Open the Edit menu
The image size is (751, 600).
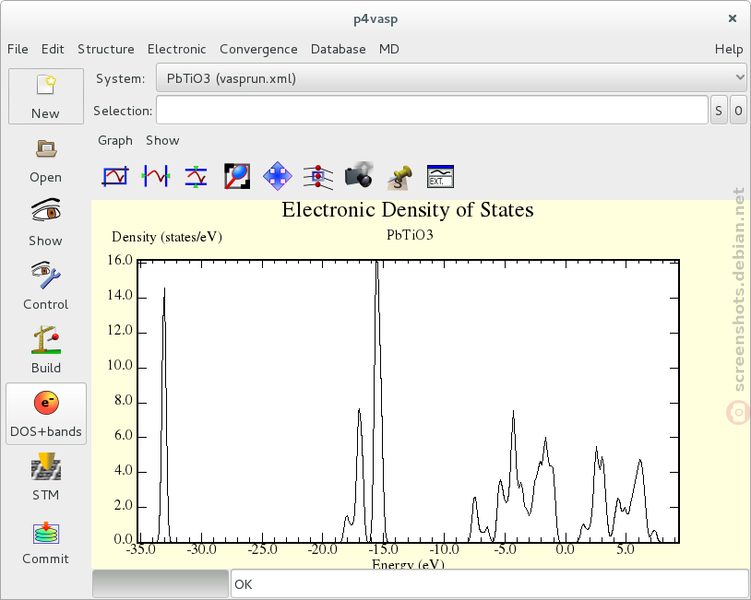pos(53,49)
